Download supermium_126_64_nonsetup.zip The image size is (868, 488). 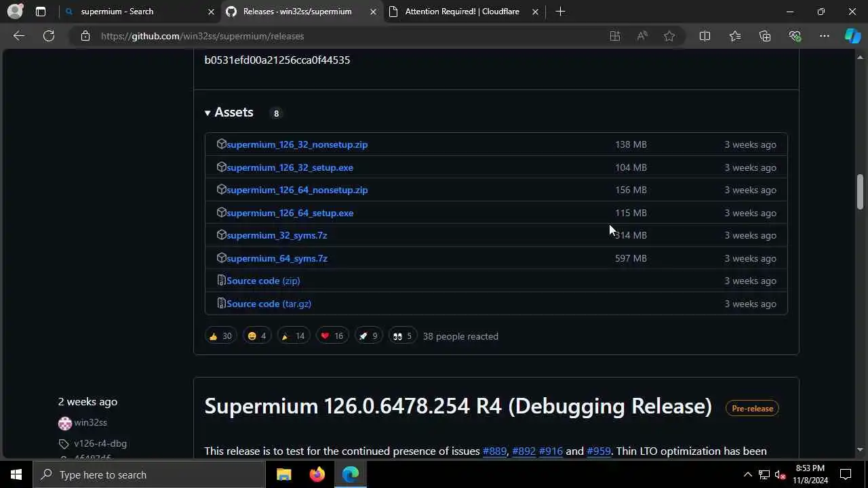(297, 190)
